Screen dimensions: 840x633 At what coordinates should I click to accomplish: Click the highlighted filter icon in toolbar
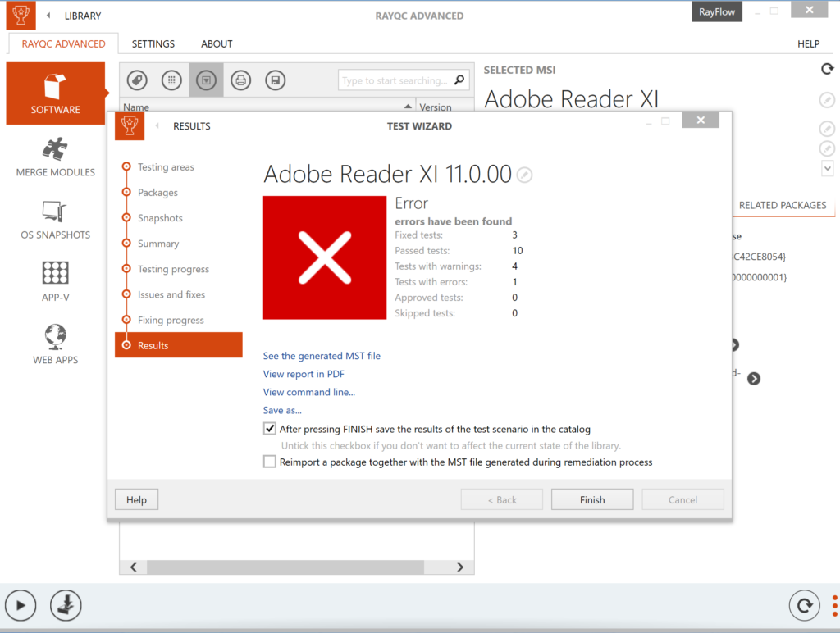pos(206,80)
